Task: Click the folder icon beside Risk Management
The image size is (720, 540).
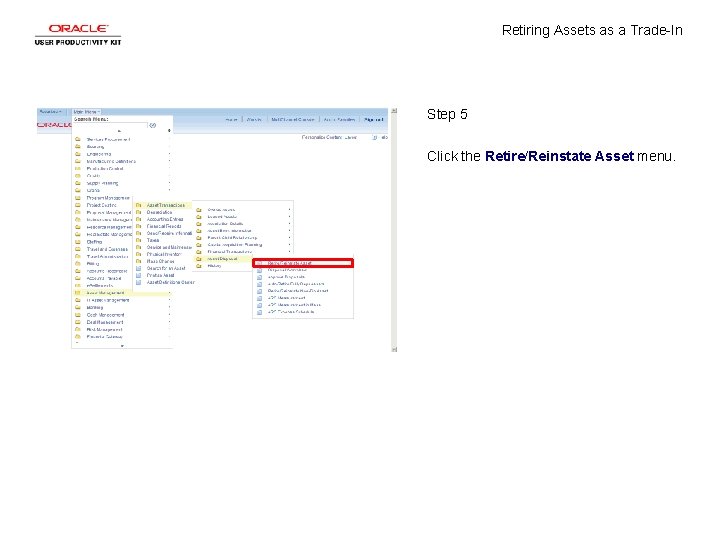Action: (78, 329)
